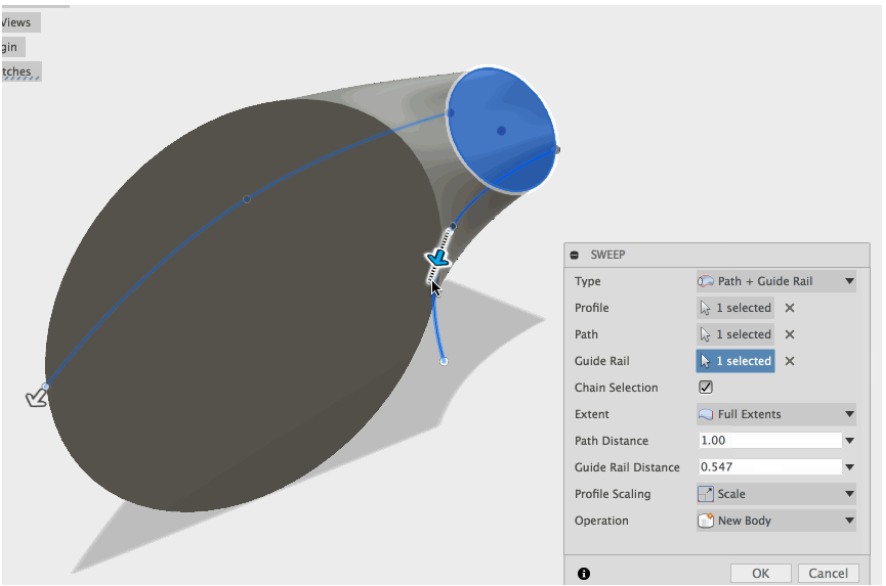886x586 pixels.
Task: Clear the Path selection with X
Action: pos(789,335)
